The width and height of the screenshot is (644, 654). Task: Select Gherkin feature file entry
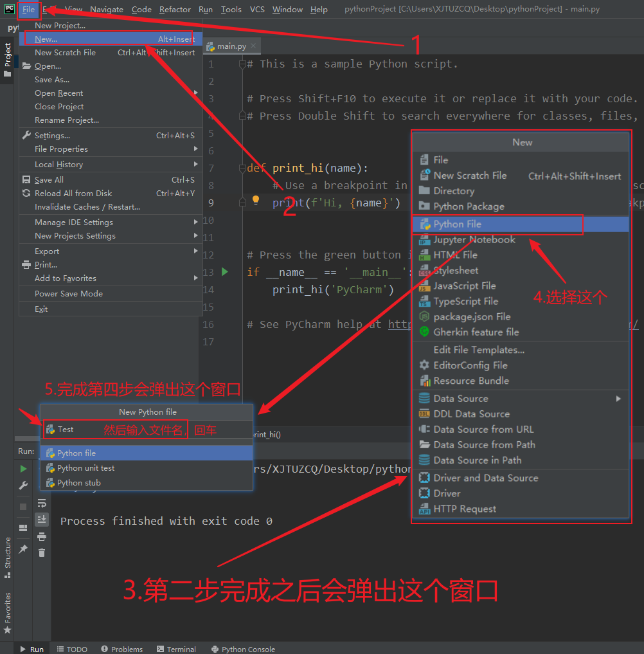(x=521, y=332)
